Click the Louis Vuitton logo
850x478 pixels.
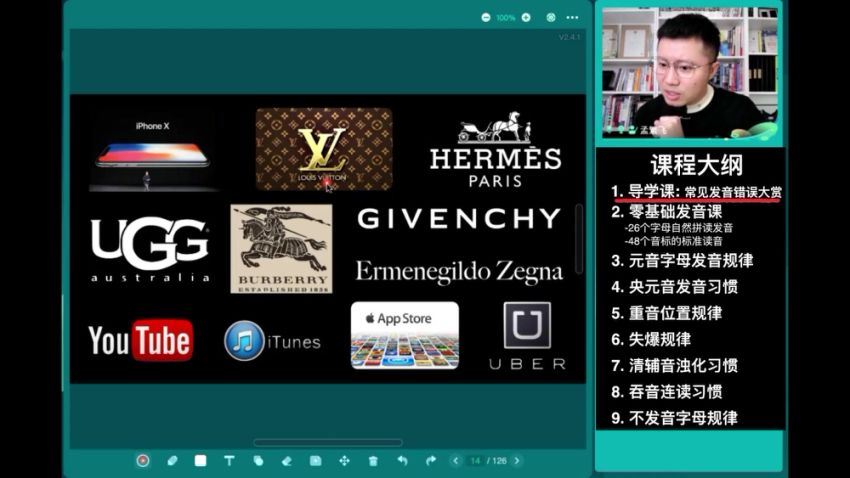(x=324, y=150)
